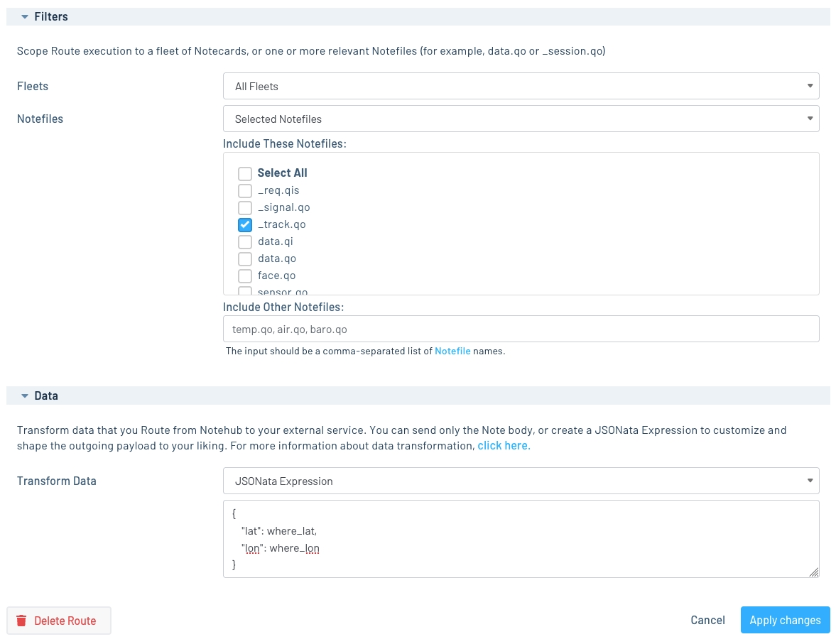Viewport: 836px width, 644px height.
Task: Check the Select All checkbox
Action: point(245,173)
